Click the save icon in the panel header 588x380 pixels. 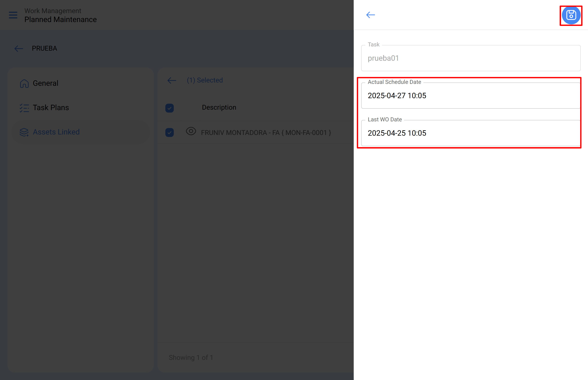(571, 15)
